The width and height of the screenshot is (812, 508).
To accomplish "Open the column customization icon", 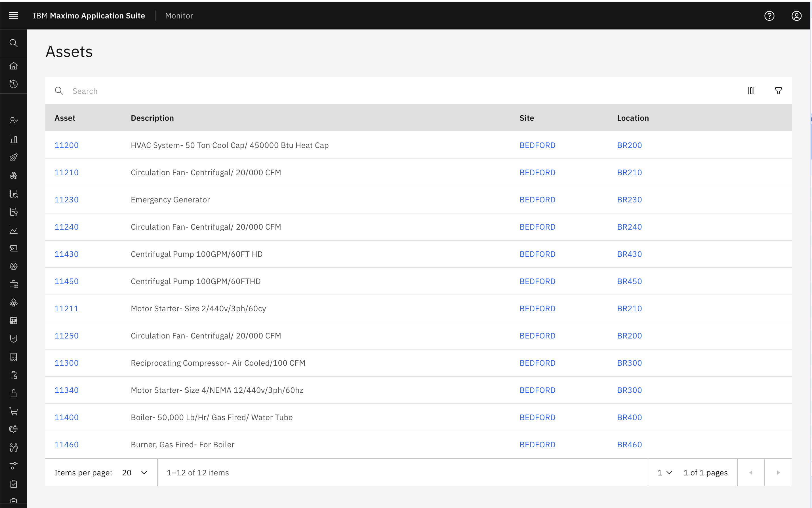I will click(751, 91).
